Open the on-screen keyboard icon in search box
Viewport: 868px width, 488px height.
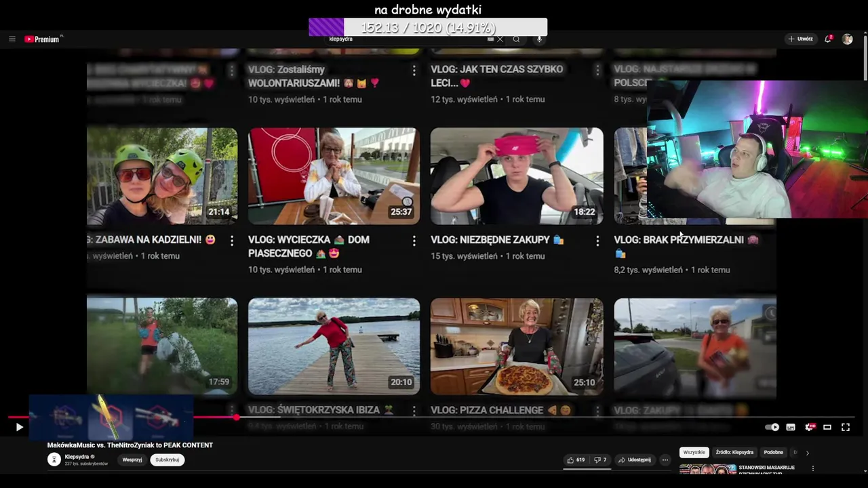[491, 39]
